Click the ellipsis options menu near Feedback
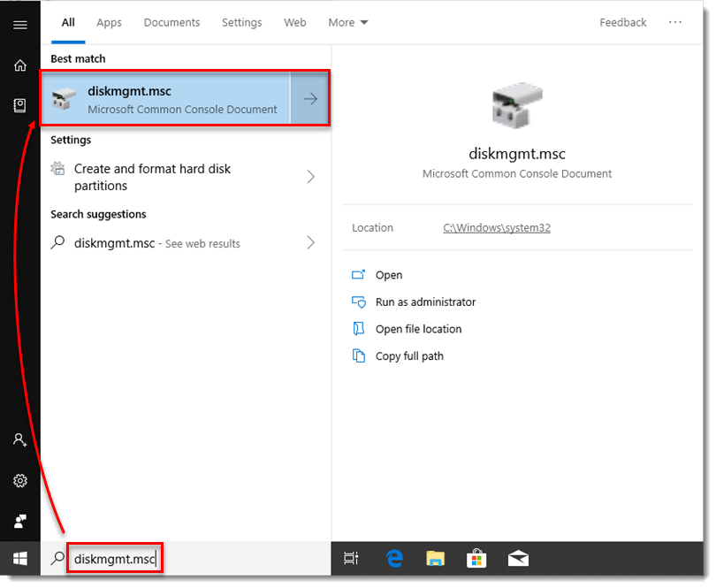The image size is (716, 588). pyautogui.click(x=675, y=22)
